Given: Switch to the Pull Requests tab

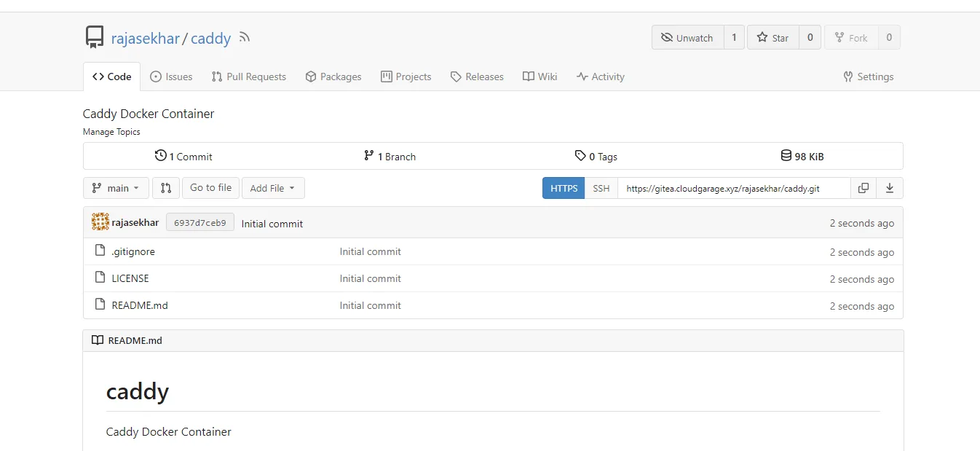Looking at the screenshot, I should click(248, 77).
